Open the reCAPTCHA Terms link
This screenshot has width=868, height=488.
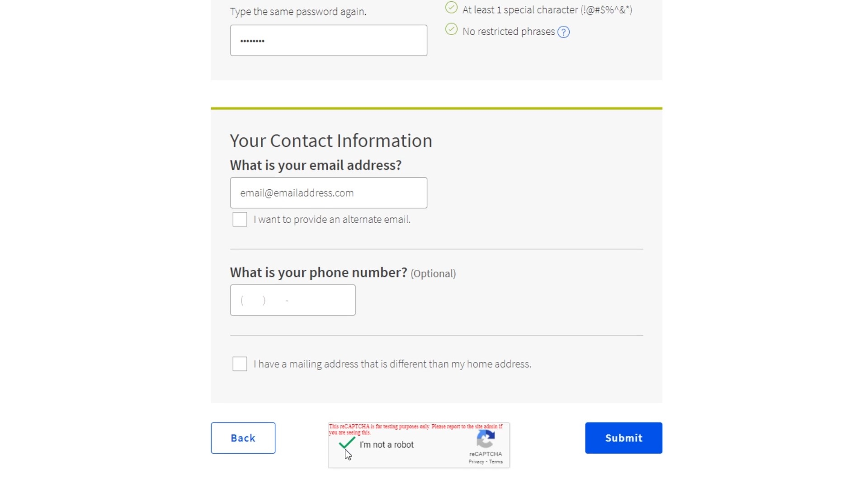pyautogui.click(x=496, y=462)
